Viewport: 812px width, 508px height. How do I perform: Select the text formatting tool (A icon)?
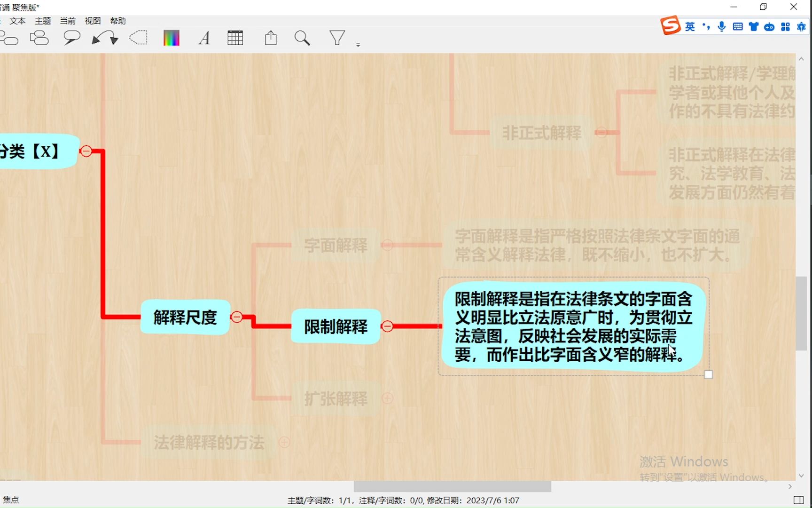point(203,38)
